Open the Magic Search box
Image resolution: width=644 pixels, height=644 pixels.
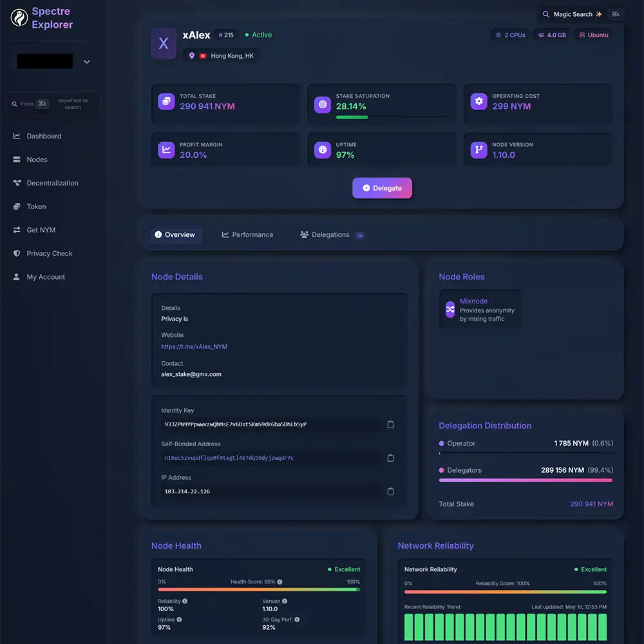coord(582,14)
